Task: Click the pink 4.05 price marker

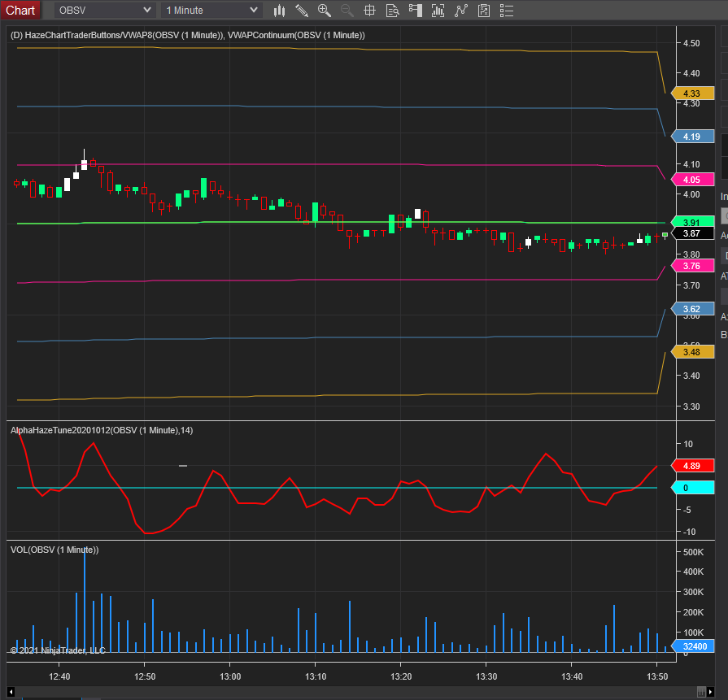Action: click(692, 180)
